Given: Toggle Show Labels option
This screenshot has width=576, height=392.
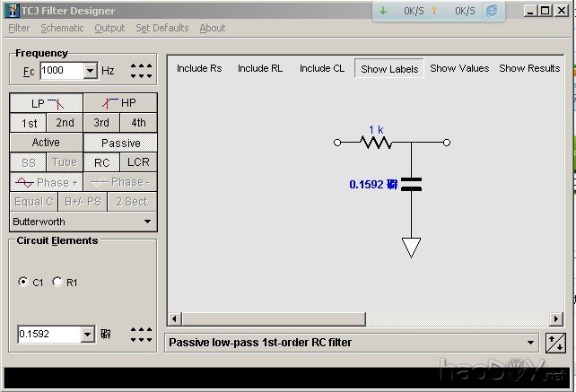Looking at the screenshot, I should (389, 69).
